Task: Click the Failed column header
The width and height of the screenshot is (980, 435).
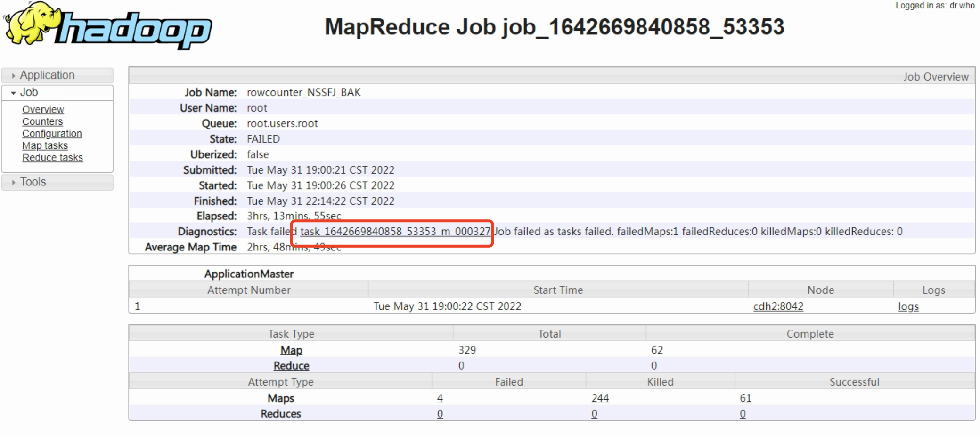Action: click(509, 382)
